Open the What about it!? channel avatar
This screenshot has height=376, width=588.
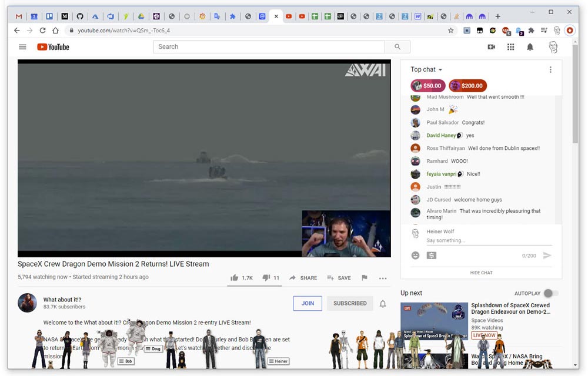28,303
